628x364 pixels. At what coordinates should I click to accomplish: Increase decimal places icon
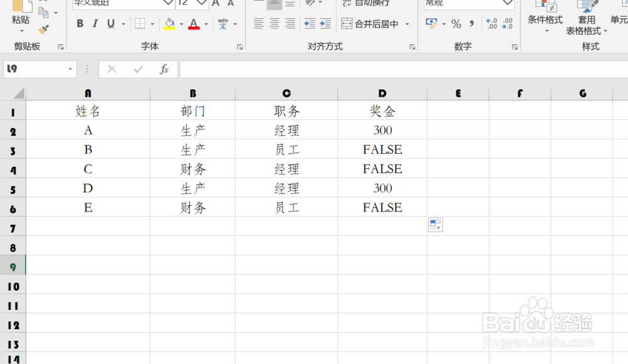(x=492, y=24)
